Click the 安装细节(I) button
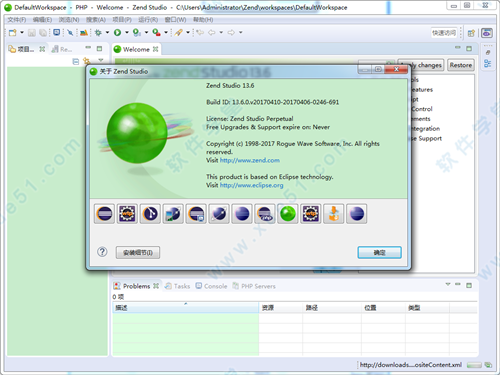The width and height of the screenshot is (500, 375). pos(138,253)
